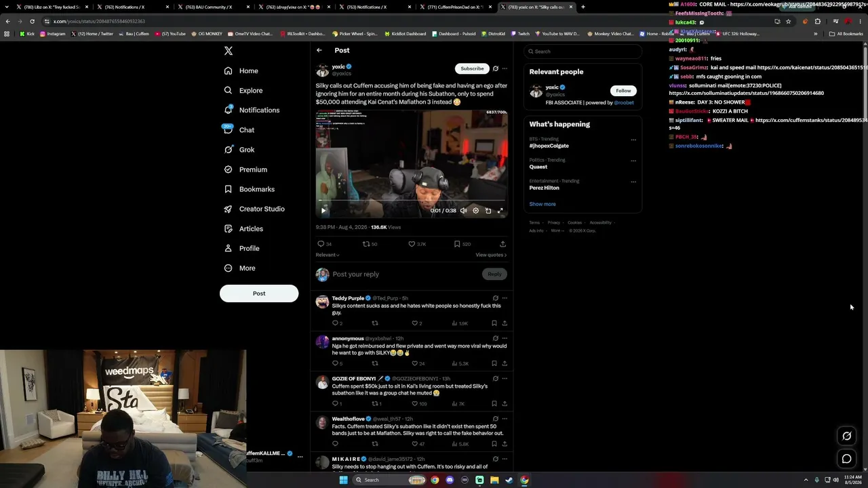Viewport: 868px width, 488px height.
Task: Switch to the CuffemPrisonDad browser tab
Action: [454, 7]
